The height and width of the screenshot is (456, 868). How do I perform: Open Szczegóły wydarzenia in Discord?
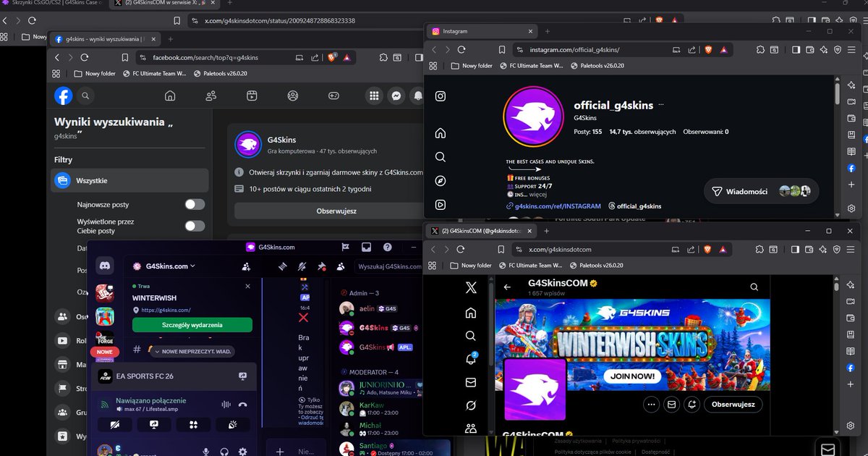click(192, 325)
